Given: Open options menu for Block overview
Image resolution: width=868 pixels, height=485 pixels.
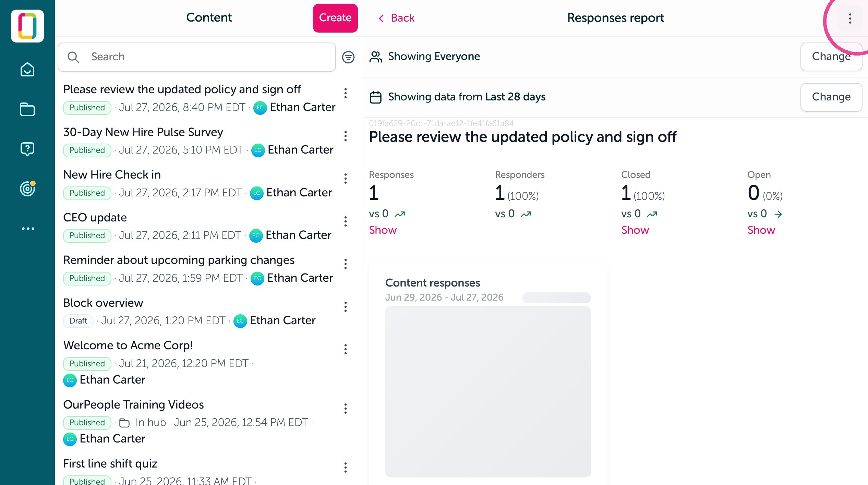Looking at the screenshot, I should 346,307.
